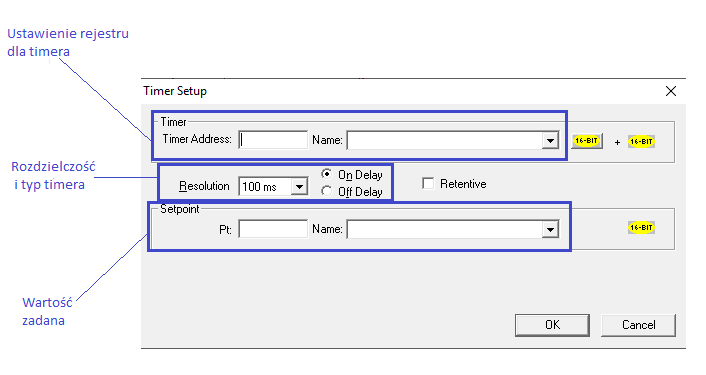Click the 16-BIT button next to Timer Name
706x375 pixels.
pyautogui.click(x=587, y=141)
